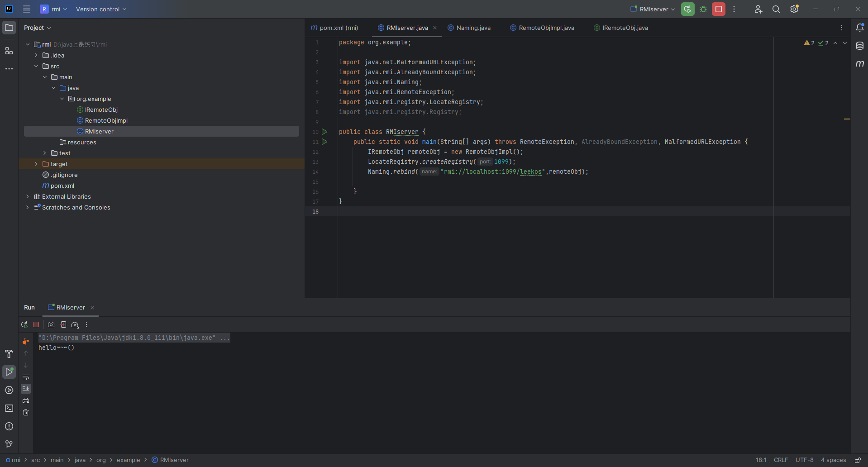
Task: Open the rmi project dropdown
Action: point(54,9)
